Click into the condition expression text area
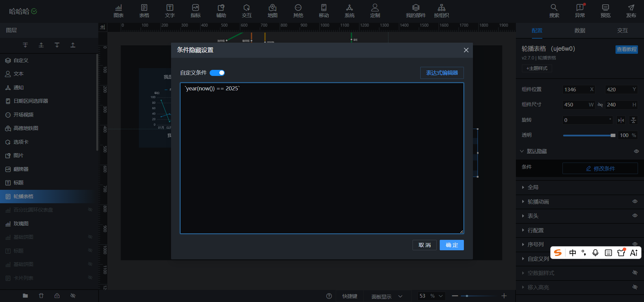Image resolution: width=644 pixels, height=302 pixels. (322, 158)
